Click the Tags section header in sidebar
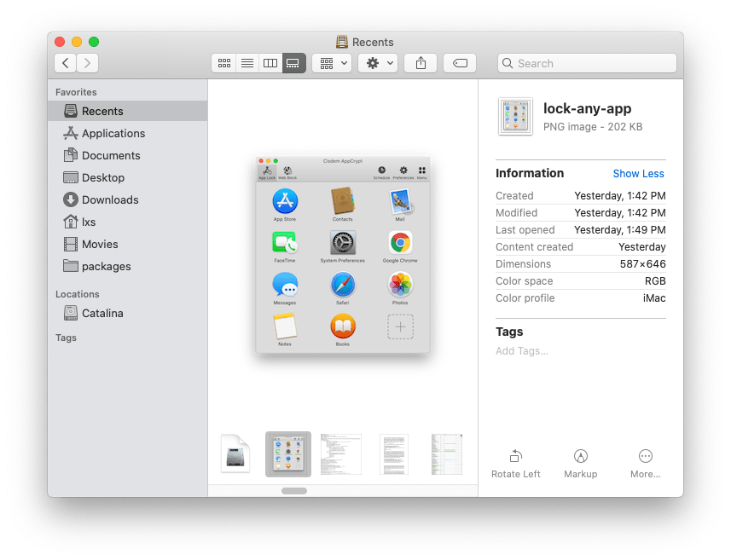Viewport: 731px width, 560px height. click(66, 338)
